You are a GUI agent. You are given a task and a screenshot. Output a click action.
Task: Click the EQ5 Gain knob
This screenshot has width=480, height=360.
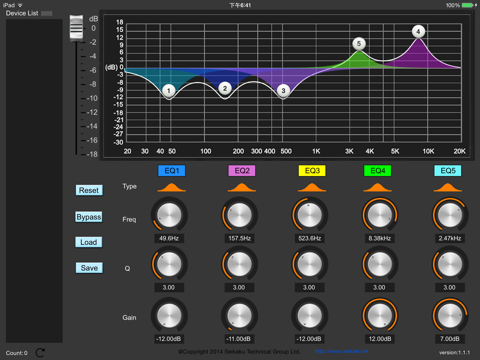(450, 315)
